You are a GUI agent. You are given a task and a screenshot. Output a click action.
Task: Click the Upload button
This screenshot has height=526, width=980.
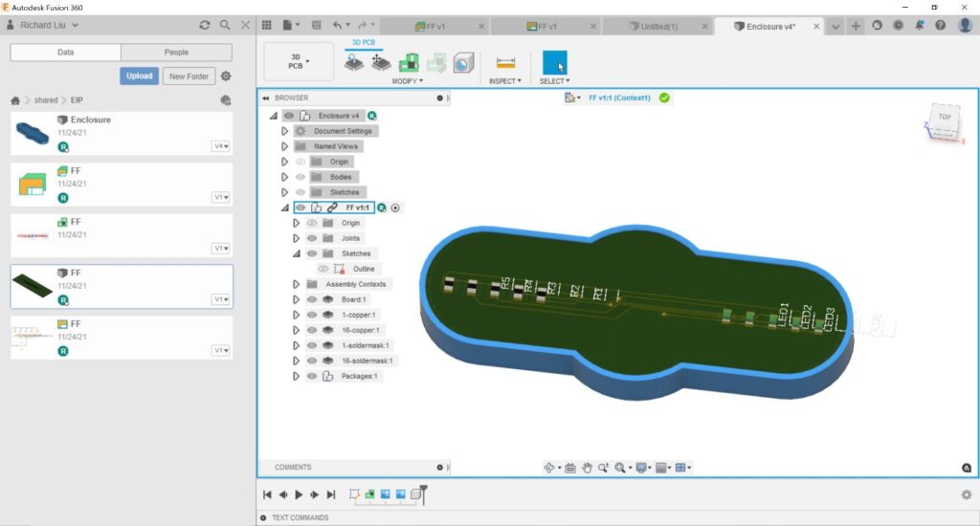tap(139, 77)
